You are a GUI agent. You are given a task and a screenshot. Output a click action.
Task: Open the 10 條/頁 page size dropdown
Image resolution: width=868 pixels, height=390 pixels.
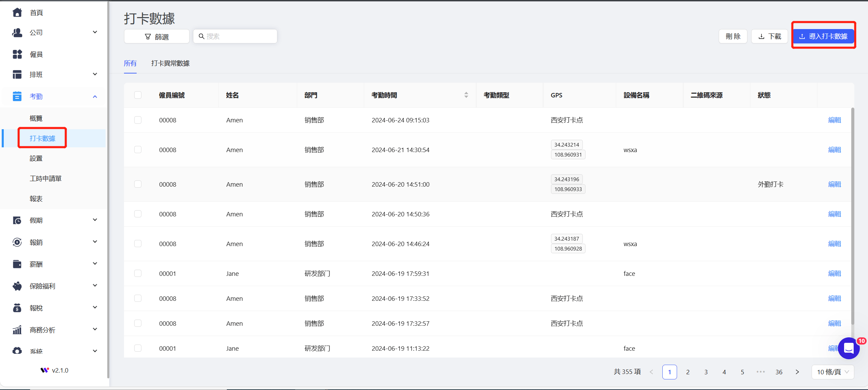coord(832,372)
